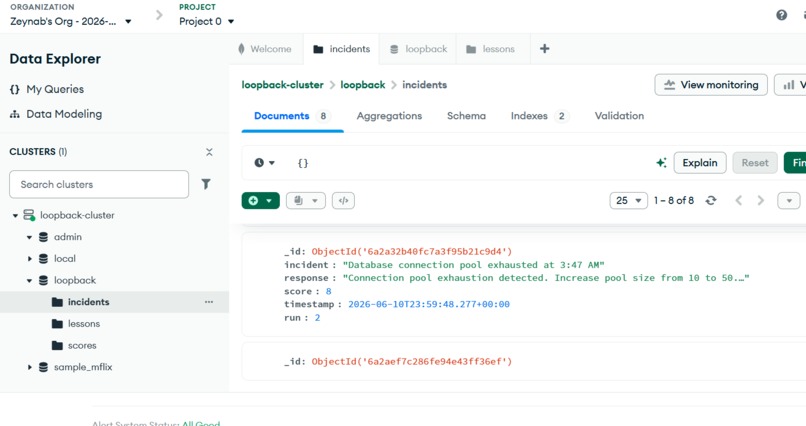Click the scores folder icon in tree
This screenshot has height=426, width=806.
pos(57,345)
